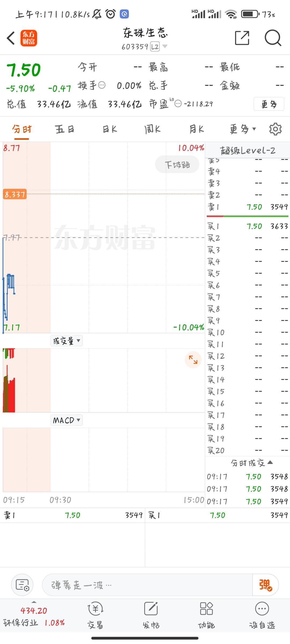This screenshot has height=644, width=290.
Task: Tap the Wi-Fi status icon
Action: click(231, 14)
